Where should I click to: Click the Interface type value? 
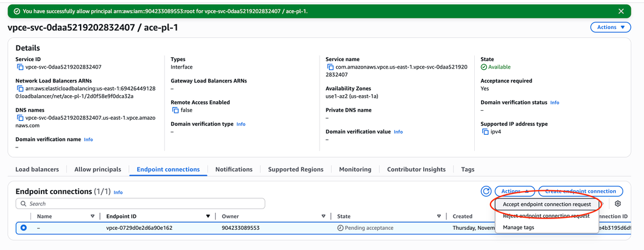[182, 67]
